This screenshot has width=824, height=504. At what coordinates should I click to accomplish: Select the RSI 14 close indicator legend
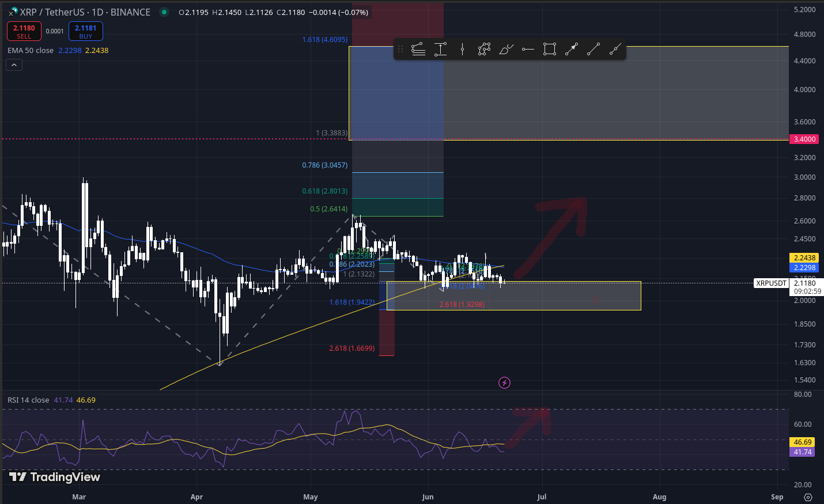28,400
